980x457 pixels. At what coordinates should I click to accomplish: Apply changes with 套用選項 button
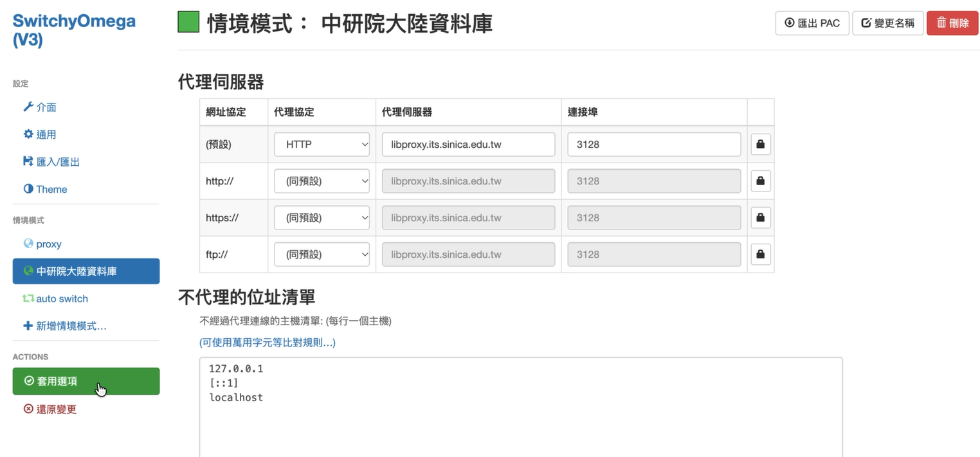click(x=86, y=381)
